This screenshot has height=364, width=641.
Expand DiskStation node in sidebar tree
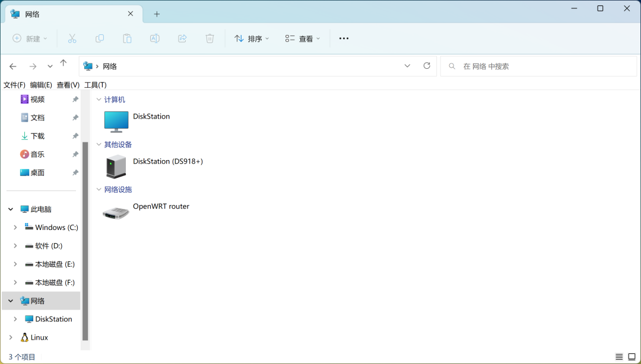pos(15,319)
